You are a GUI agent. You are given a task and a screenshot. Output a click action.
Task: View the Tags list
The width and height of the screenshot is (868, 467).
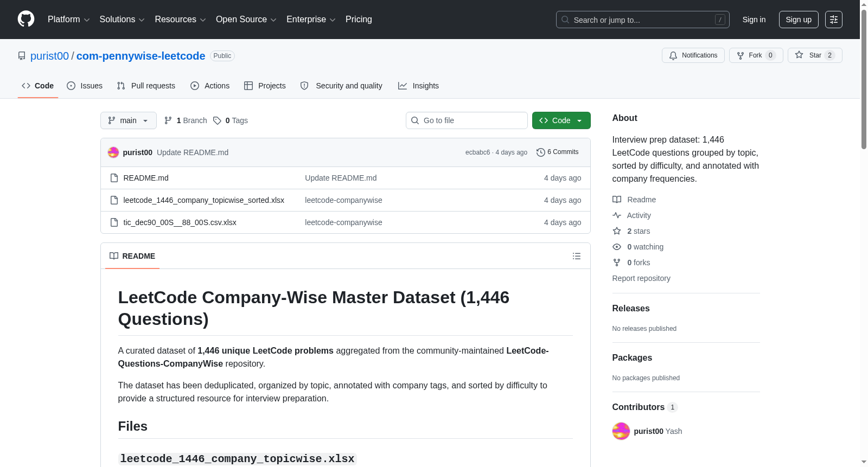[x=231, y=120]
